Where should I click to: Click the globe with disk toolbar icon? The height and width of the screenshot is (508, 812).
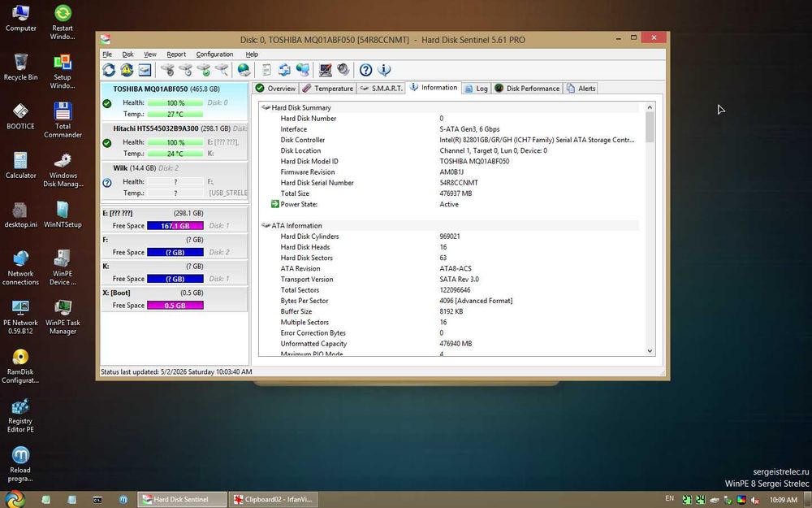[x=244, y=70]
